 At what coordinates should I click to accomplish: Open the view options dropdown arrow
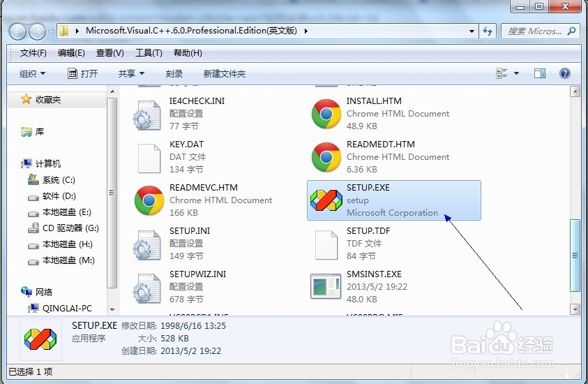pyautogui.click(x=516, y=73)
